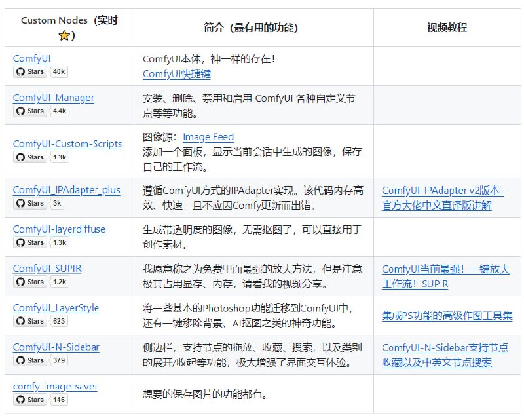Image resolution: width=524 pixels, height=420 pixels.
Task: Click the ComfyUI快捷键 link
Action: tap(178, 73)
